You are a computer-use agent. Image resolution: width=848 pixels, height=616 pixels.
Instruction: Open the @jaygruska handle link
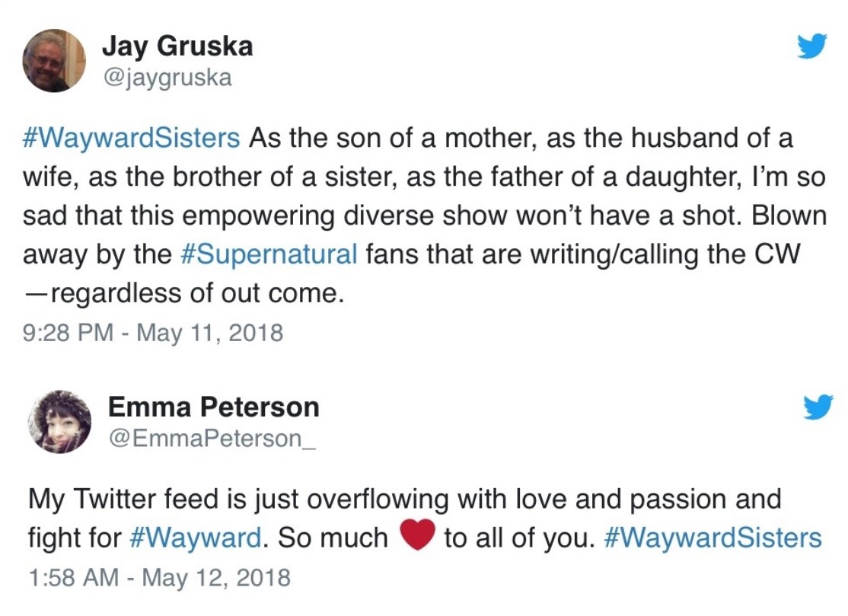tap(167, 78)
